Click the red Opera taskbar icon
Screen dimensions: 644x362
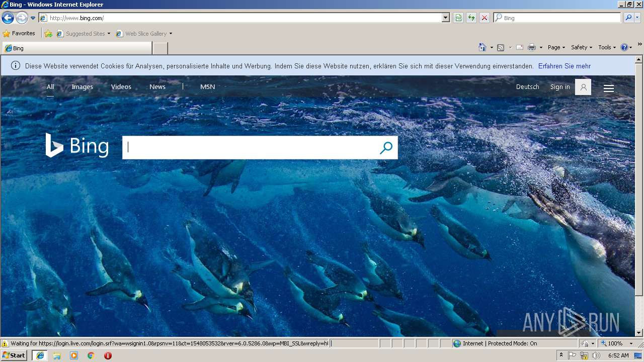tap(108, 355)
